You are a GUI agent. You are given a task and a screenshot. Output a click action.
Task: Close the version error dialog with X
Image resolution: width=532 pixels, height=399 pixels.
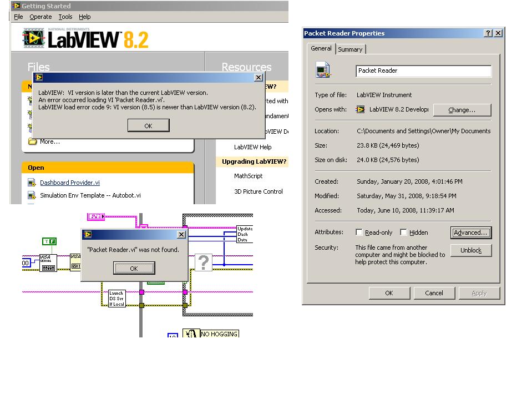coord(259,77)
